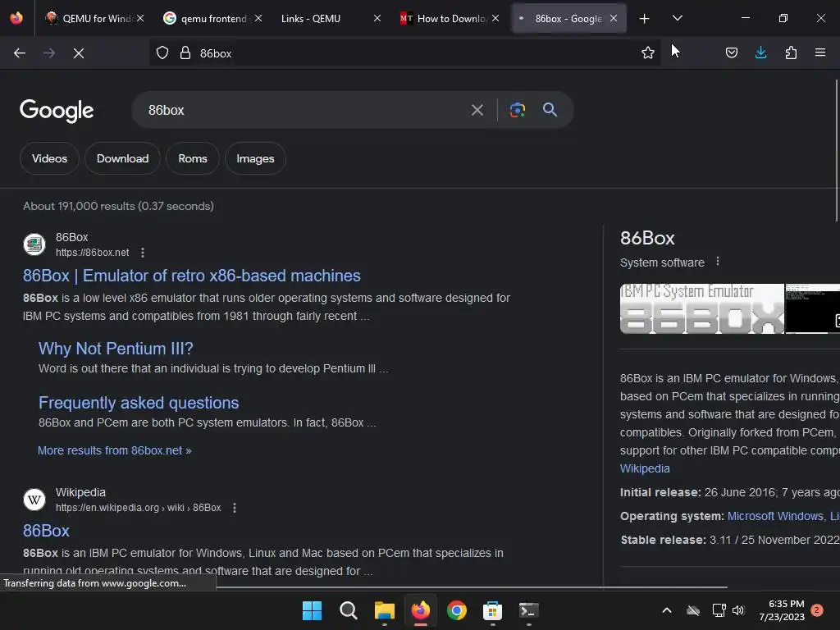Click the Wikipedia favicon icon
The width and height of the screenshot is (840, 630).
click(x=34, y=500)
